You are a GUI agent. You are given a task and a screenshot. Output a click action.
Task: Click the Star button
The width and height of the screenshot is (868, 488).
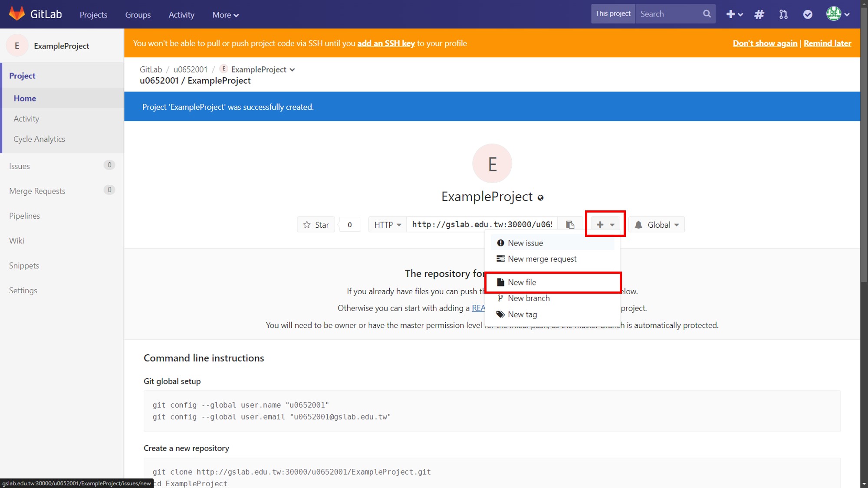click(x=316, y=225)
